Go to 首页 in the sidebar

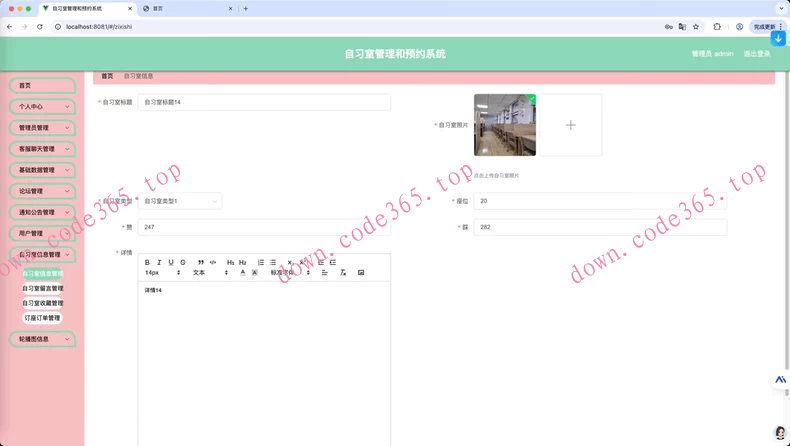click(x=42, y=86)
